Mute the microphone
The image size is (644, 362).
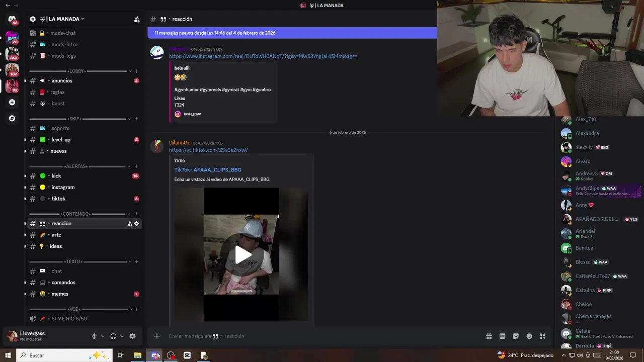click(94, 336)
